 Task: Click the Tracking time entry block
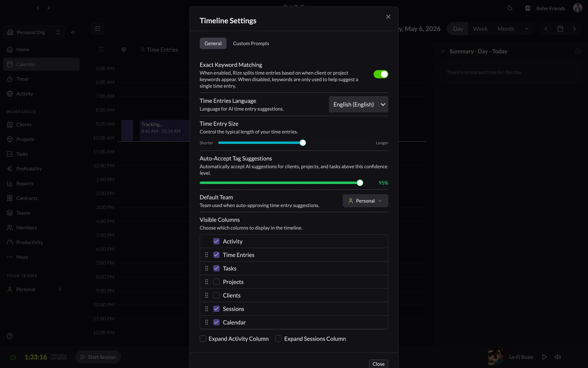165,130
